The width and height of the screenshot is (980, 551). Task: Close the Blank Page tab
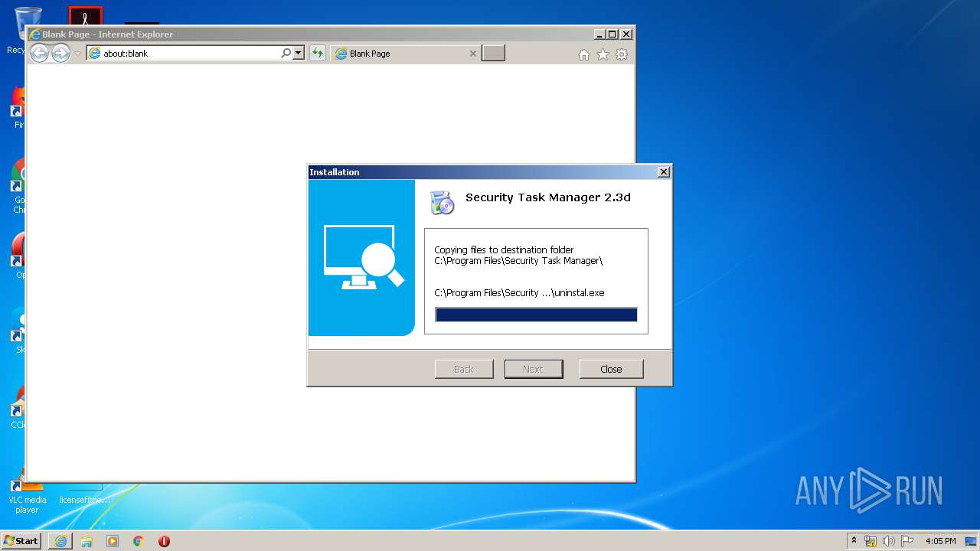point(472,54)
